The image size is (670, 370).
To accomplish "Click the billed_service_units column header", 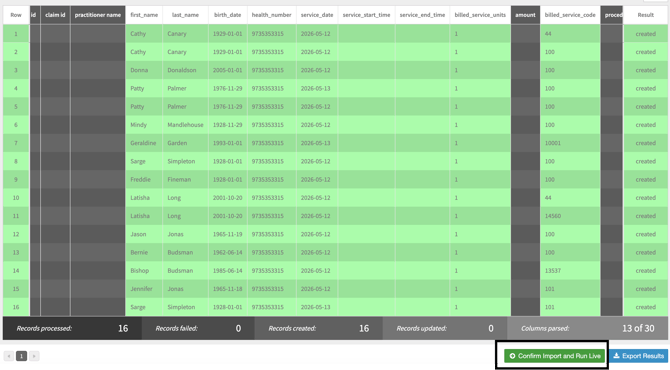I will (480, 15).
